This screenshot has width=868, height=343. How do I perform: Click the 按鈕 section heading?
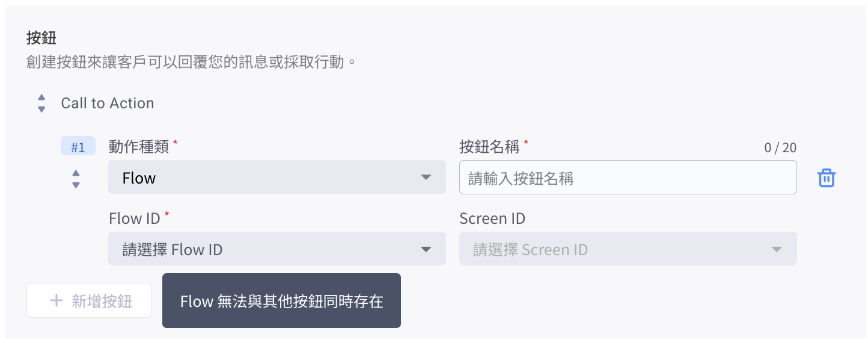(x=41, y=38)
